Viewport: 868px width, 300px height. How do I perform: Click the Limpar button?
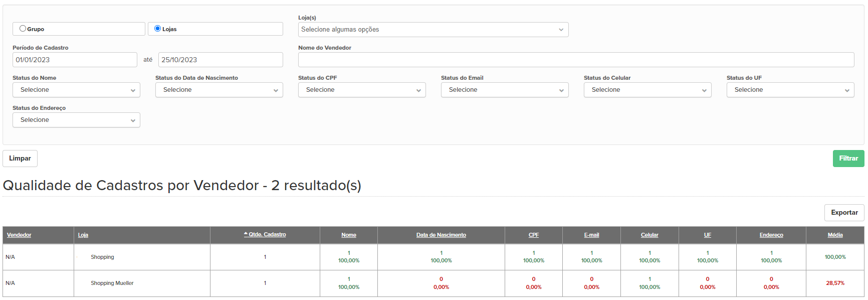[x=20, y=159]
